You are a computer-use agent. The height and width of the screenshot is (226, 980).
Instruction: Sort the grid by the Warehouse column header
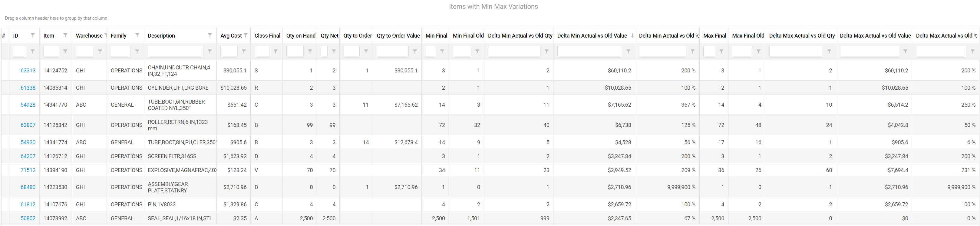[89, 35]
